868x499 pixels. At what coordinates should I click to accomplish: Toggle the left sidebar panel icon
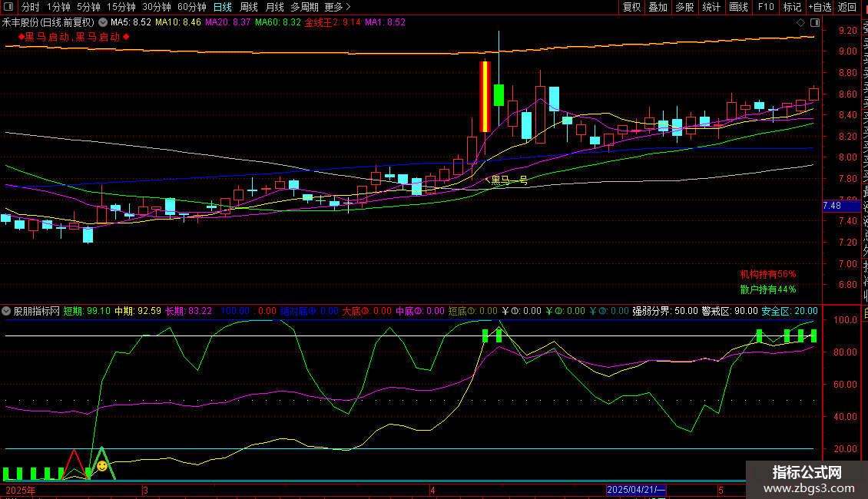(8, 7)
